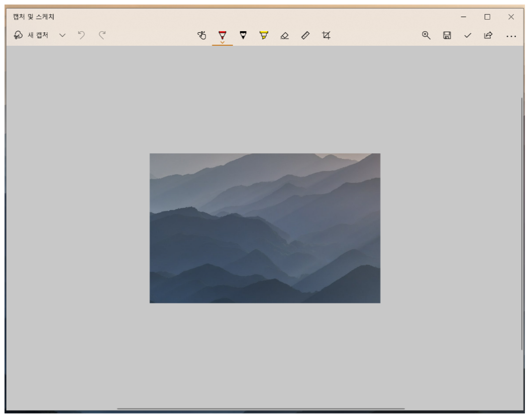The image size is (532, 420).
Task: Save the capture with floppy disk icon
Action: click(x=447, y=35)
